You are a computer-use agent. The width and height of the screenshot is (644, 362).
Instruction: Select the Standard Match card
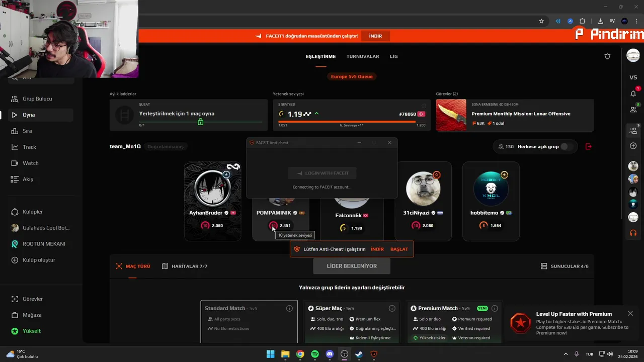(x=249, y=322)
